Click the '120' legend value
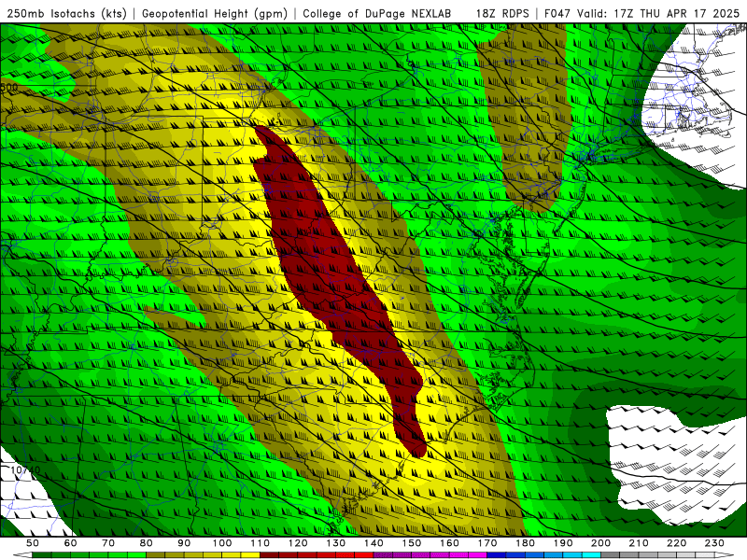This screenshot has height=560, width=747. click(298, 543)
